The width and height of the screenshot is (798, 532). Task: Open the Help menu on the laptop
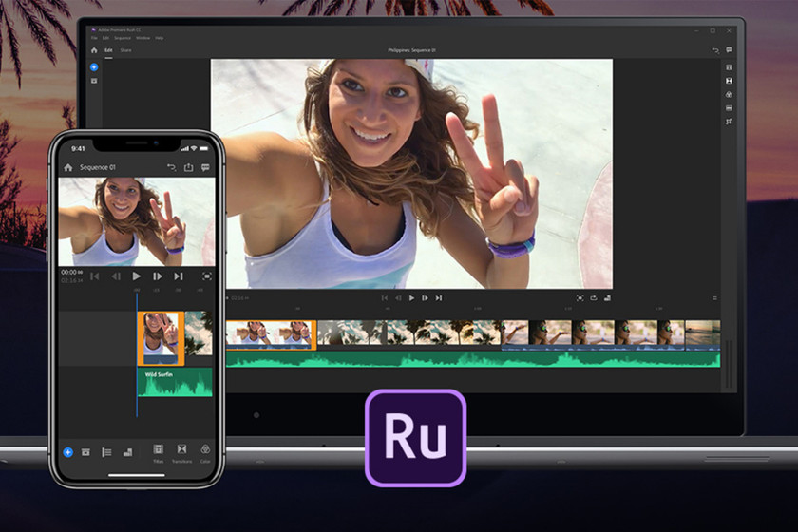coord(160,38)
